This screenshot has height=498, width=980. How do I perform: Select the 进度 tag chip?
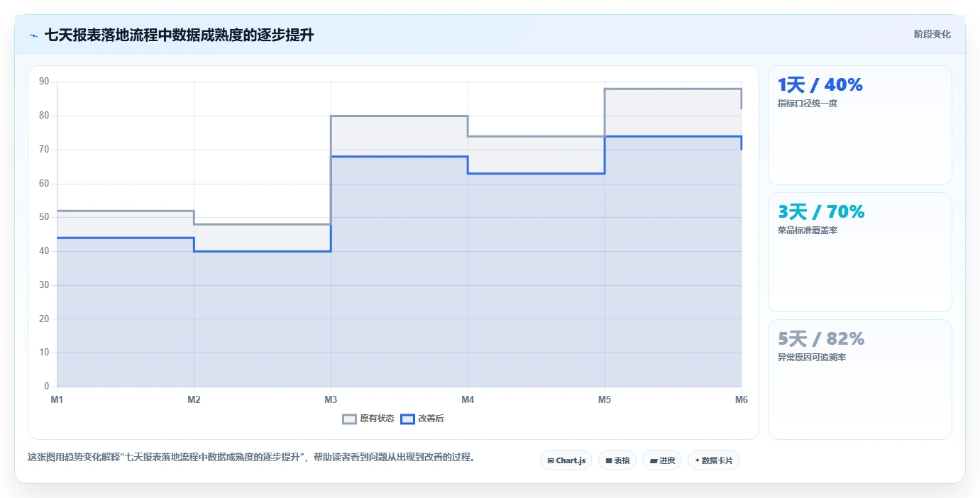click(x=661, y=460)
